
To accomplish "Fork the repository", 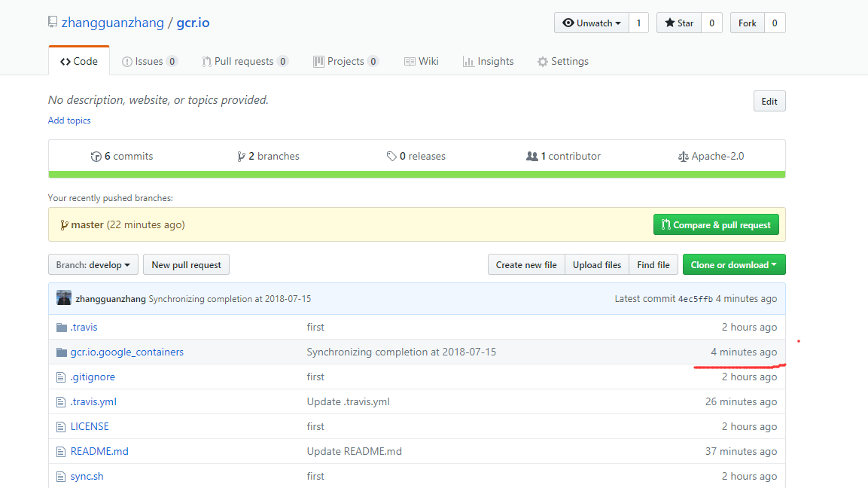I will pyautogui.click(x=748, y=23).
